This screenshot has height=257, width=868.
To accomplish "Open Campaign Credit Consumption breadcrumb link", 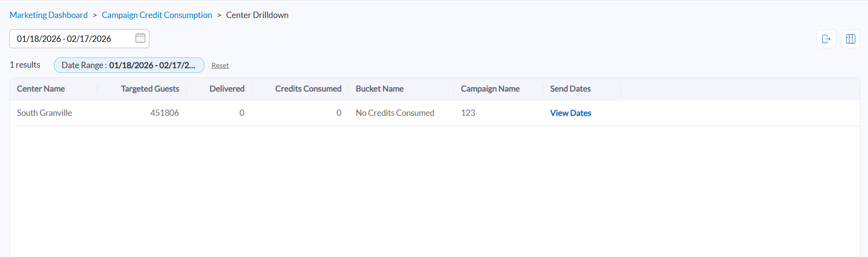I will [x=157, y=15].
